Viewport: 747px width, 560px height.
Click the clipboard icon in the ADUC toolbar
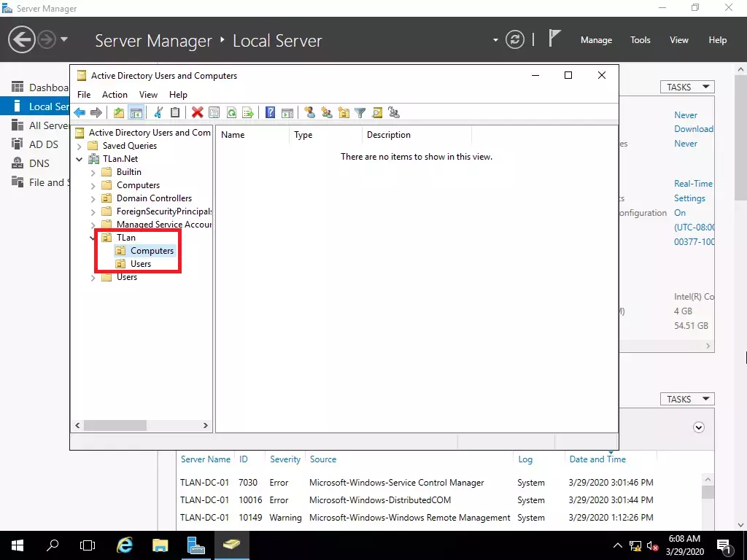click(x=175, y=113)
